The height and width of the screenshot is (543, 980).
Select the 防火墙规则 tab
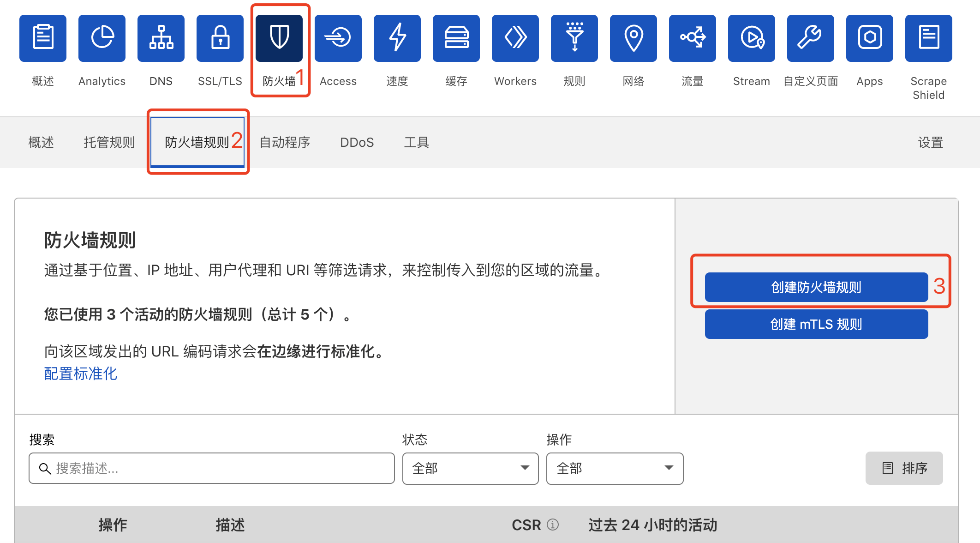[197, 142]
